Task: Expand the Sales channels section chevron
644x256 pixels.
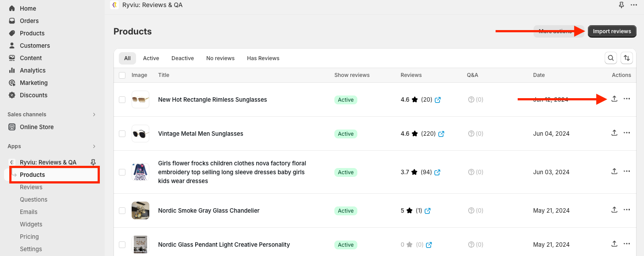Action: [94, 115]
